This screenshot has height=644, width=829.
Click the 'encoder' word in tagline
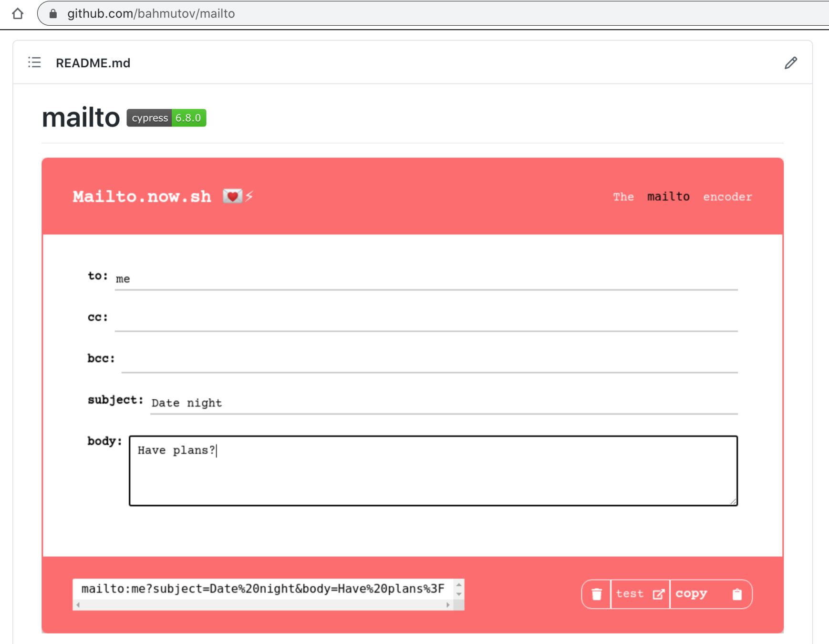click(727, 197)
